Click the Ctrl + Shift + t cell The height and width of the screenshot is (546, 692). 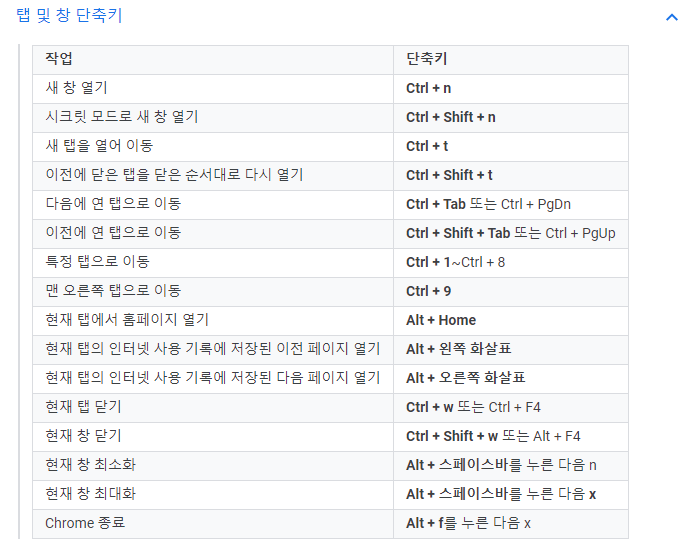pos(511,175)
